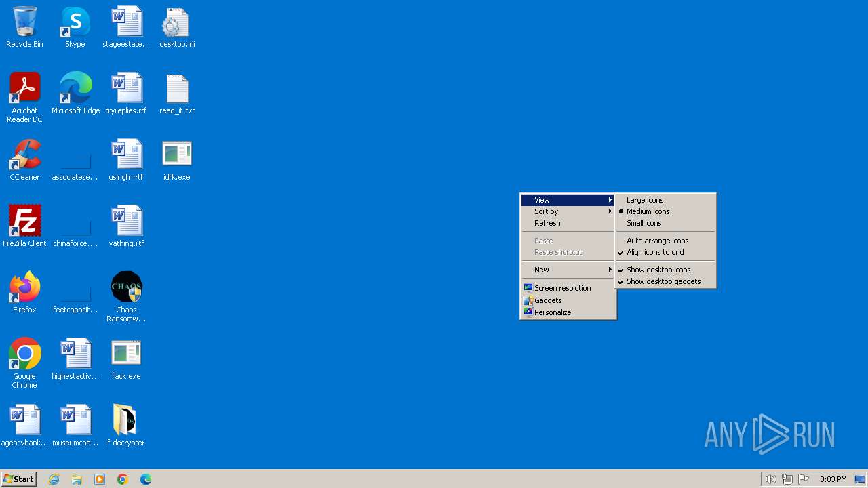Select the fack.exe file icon
The height and width of the screenshot is (488, 868).
pos(126,360)
